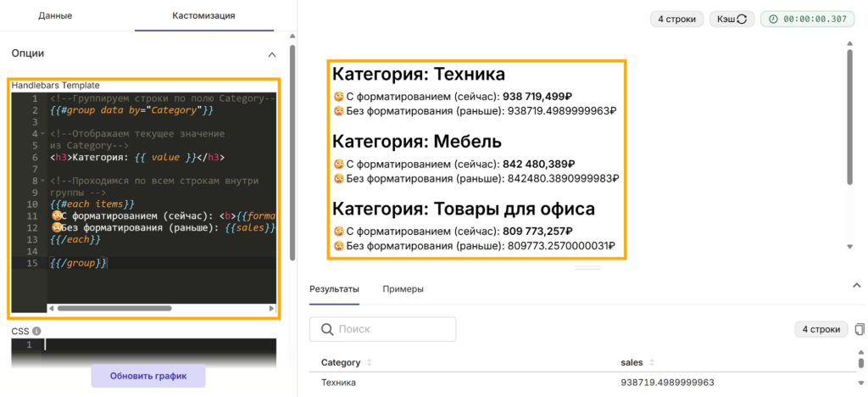This screenshot has width=868, height=397.
Task: Click the editor scrollbar right arrow
Action: point(272,309)
